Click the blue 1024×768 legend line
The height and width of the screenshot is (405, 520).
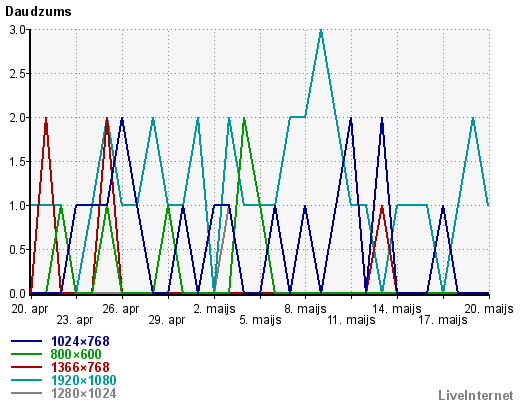[x=27, y=341]
